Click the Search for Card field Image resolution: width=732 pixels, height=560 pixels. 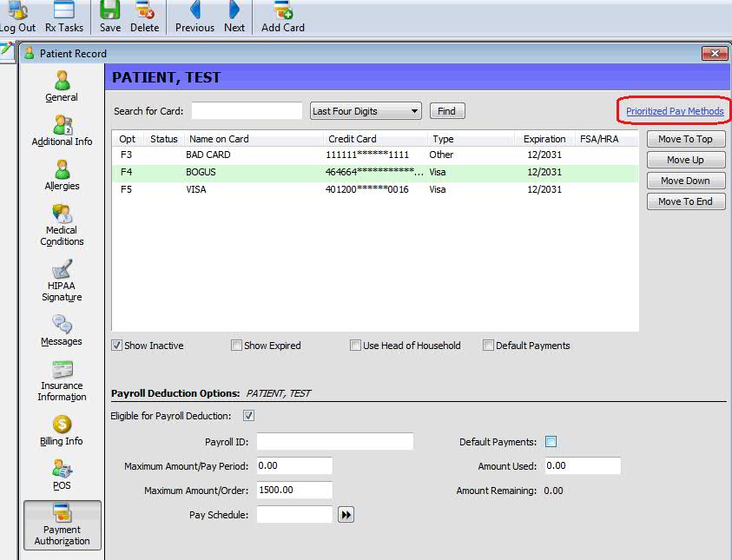(x=247, y=111)
